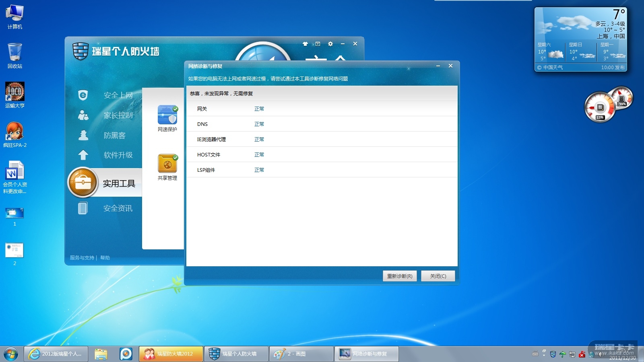Image resolution: width=644 pixels, height=362 pixels.
Task: Close the 网络诊断与修复 dialog with X
Action: pos(450,66)
